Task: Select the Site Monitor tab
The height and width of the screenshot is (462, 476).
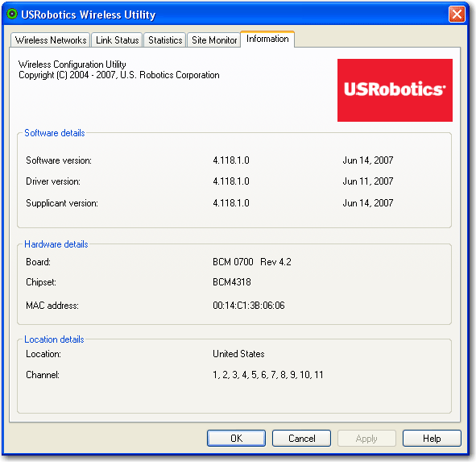Action: tap(214, 40)
